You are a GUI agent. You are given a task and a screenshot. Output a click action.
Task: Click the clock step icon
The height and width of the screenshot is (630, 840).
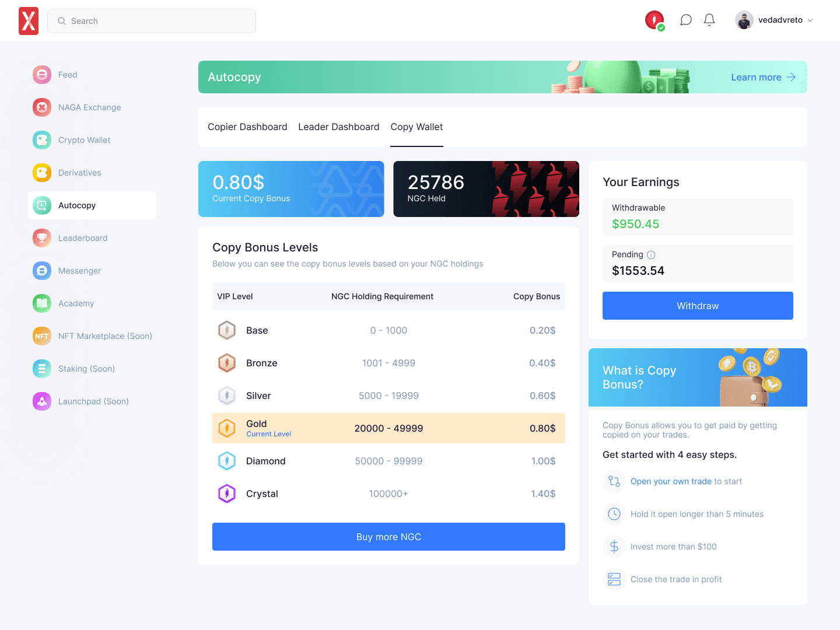(x=614, y=514)
